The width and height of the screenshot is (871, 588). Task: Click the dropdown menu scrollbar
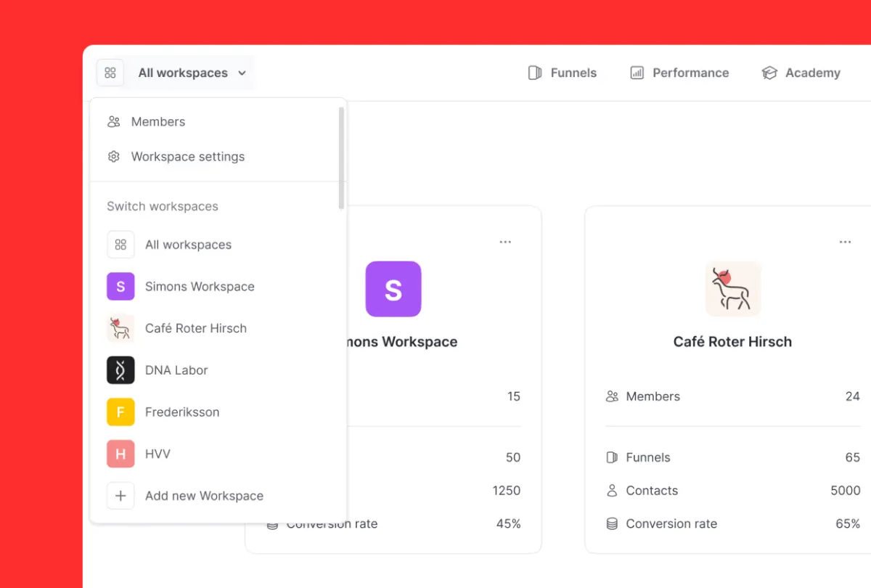point(341,158)
